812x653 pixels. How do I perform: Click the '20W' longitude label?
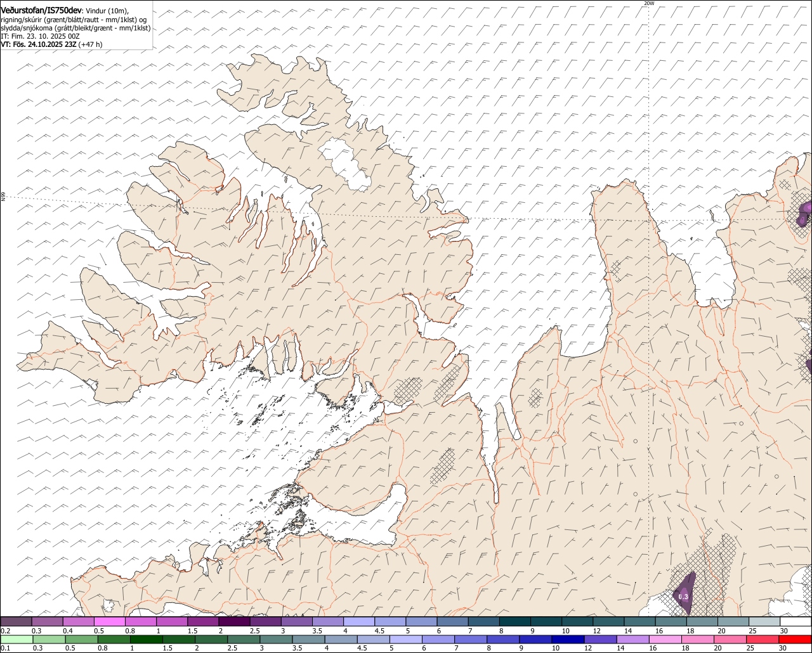(x=648, y=3)
